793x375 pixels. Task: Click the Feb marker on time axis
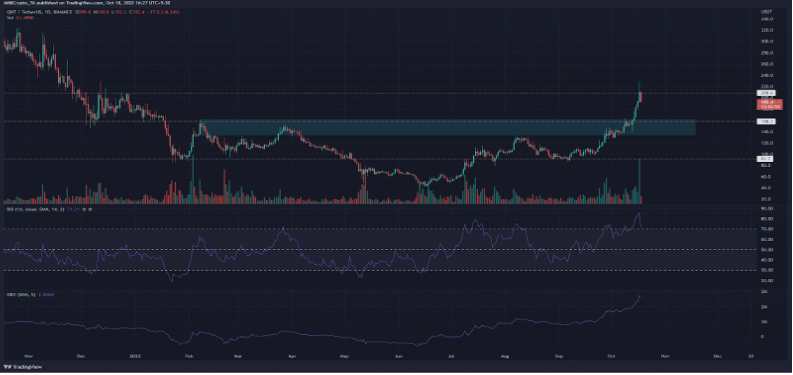coord(190,356)
